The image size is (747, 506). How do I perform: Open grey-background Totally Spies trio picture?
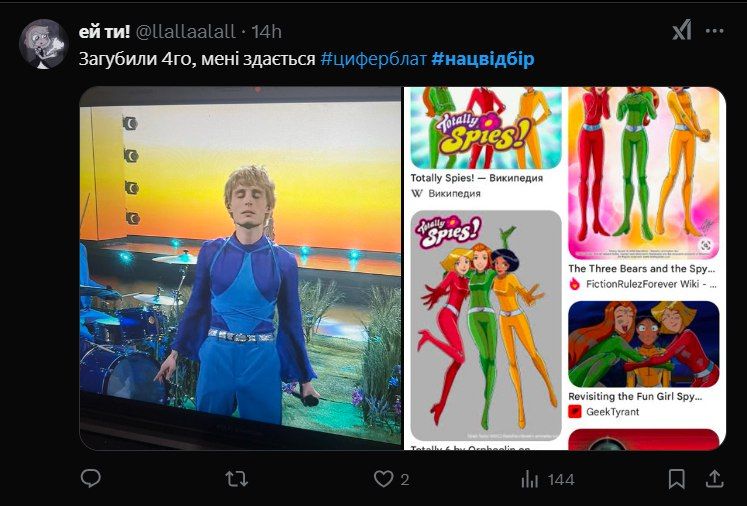coord(486,325)
